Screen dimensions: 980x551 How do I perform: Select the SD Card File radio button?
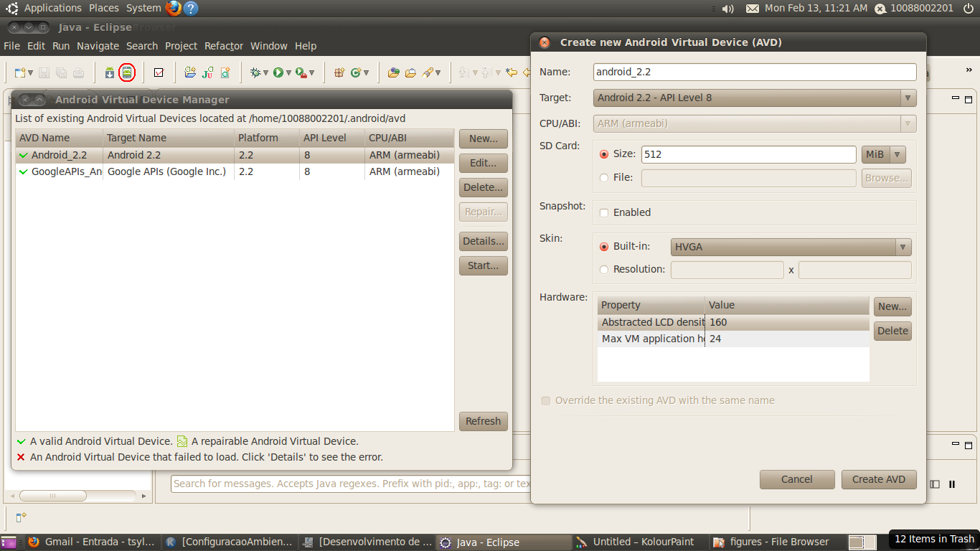[x=604, y=178]
